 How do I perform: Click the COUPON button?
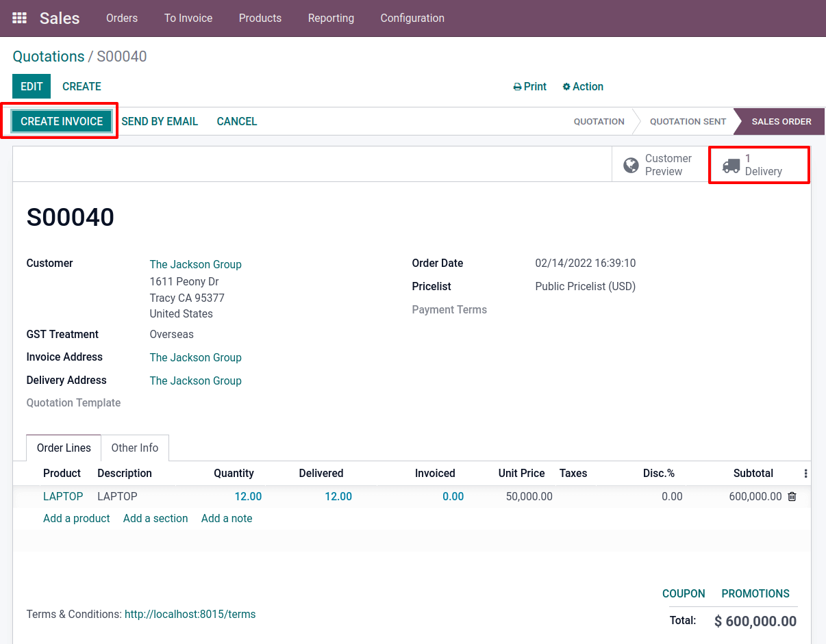[x=684, y=593]
